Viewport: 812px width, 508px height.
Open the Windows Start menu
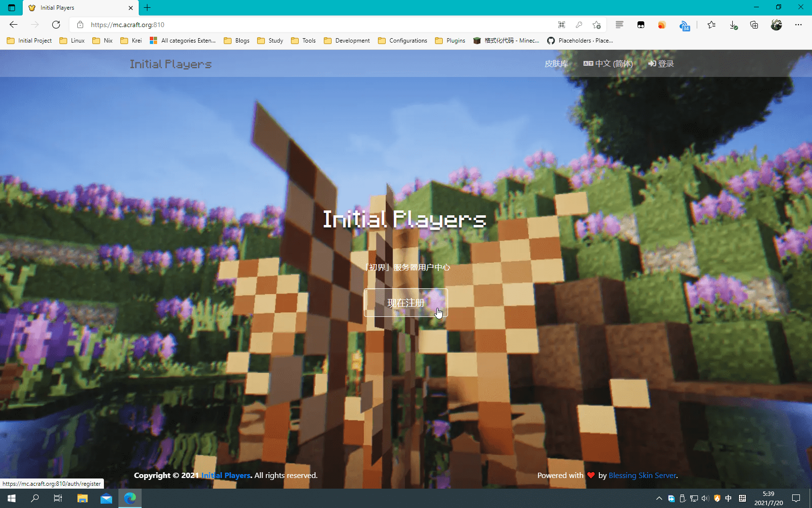click(x=12, y=498)
